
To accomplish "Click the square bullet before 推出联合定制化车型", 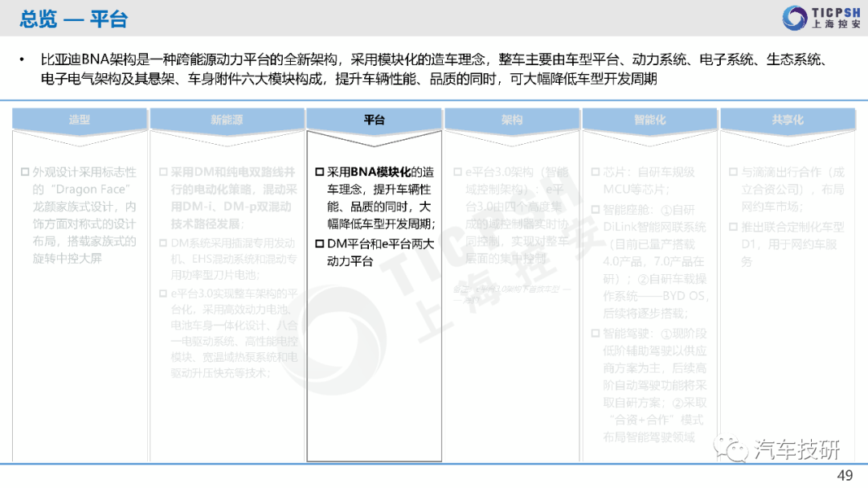I will pos(734,227).
